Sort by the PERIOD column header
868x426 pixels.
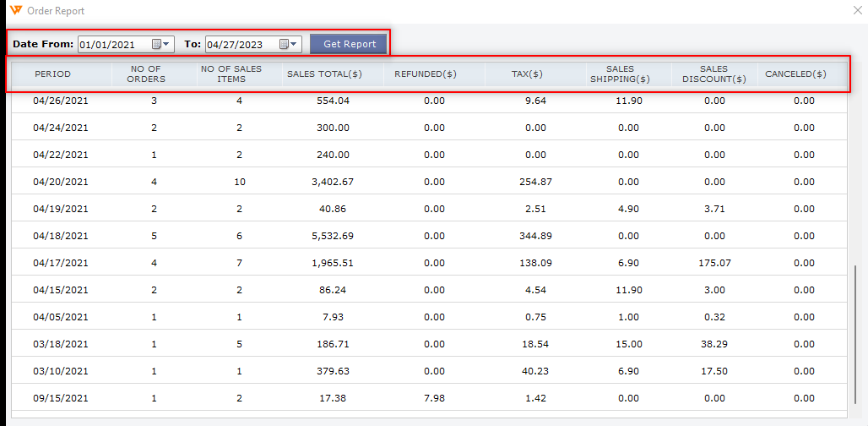click(x=52, y=74)
